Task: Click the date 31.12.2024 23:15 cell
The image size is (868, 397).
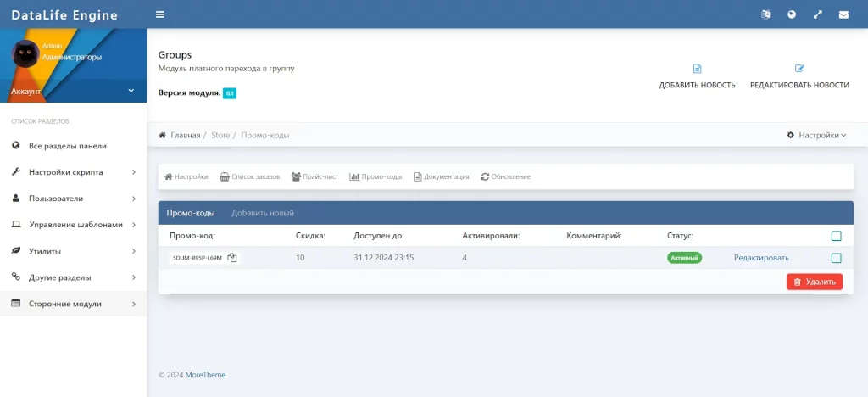Action: pyautogui.click(x=384, y=258)
